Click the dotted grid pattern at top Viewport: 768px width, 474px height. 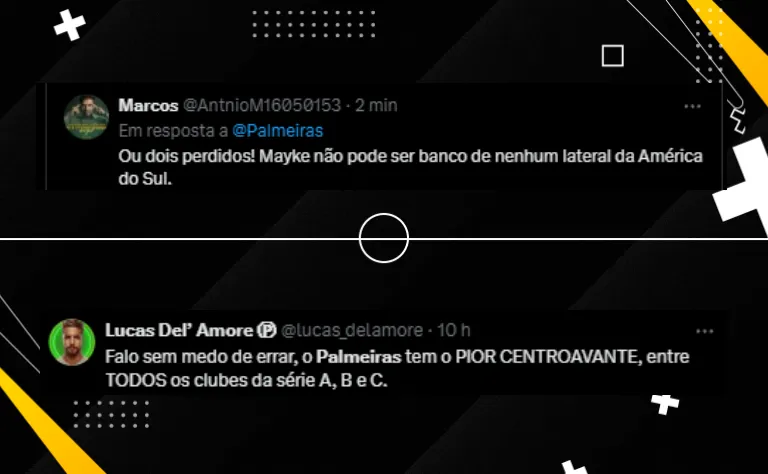tap(314, 24)
